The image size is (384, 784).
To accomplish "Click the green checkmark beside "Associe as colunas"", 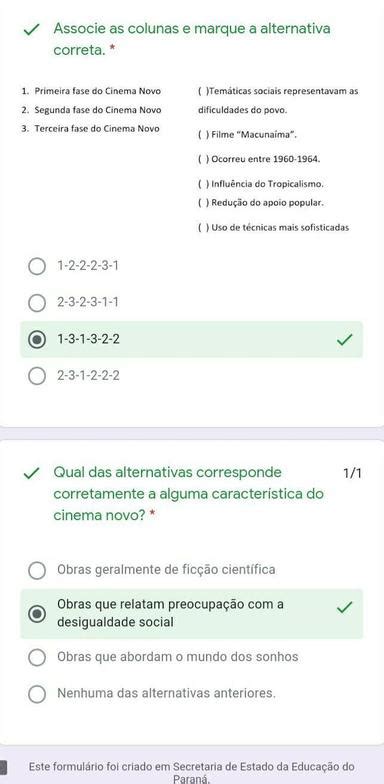I will click(x=32, y=30).
